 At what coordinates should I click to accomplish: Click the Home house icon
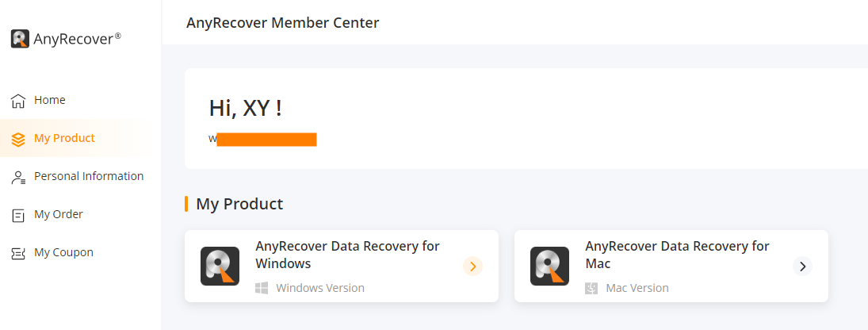tap(18, 101)
